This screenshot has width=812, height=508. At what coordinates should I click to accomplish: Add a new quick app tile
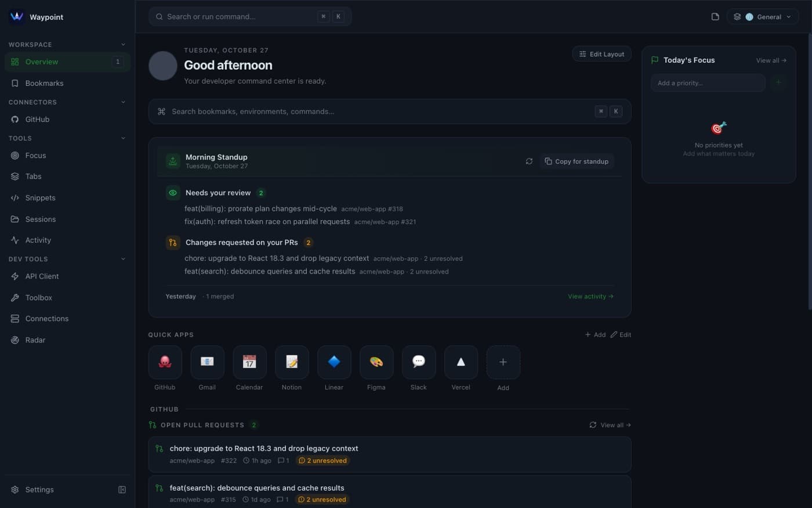click(503, 362)
